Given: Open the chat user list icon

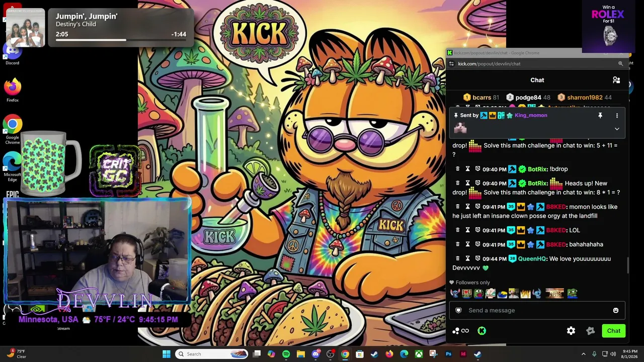Looking at the screenshot, I should tap(616, 80).
